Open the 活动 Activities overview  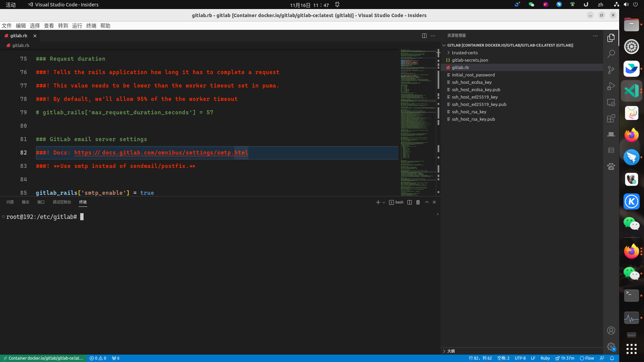(11, 5)
